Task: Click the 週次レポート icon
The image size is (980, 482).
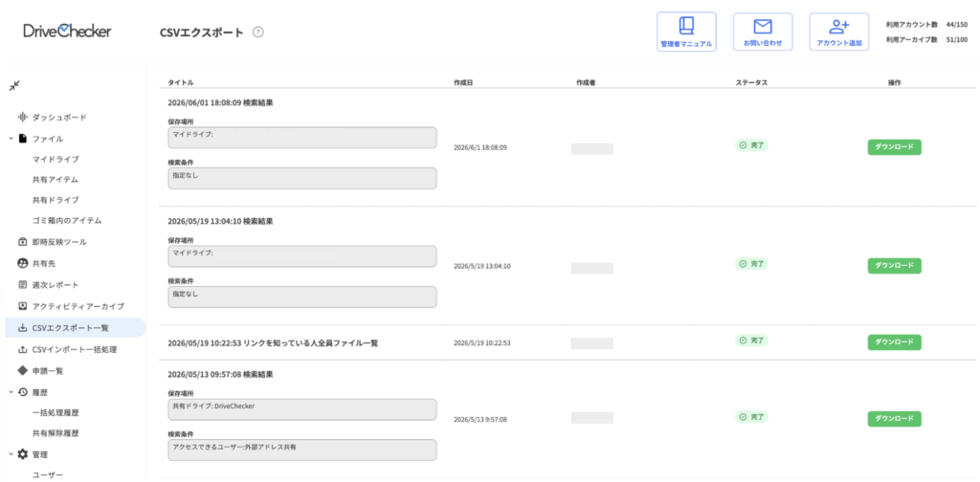Action: pyautogui.click(x=23, y=285)
